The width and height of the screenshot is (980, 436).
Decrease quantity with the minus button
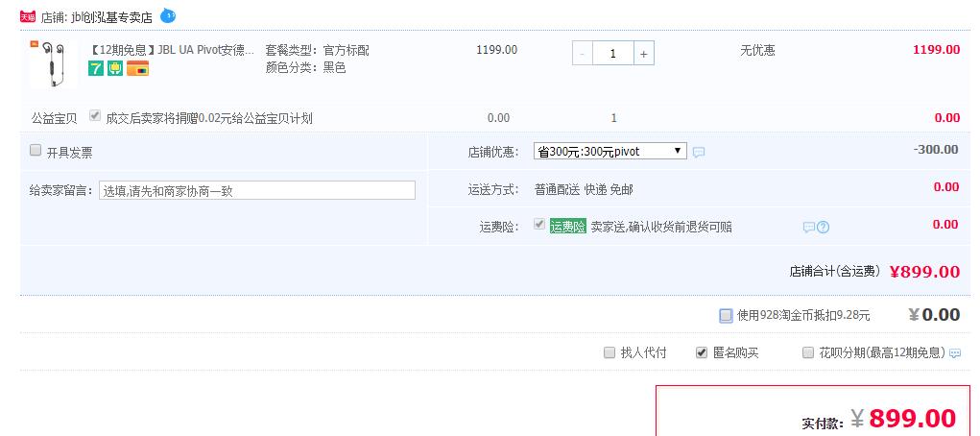tap(583, 54)
